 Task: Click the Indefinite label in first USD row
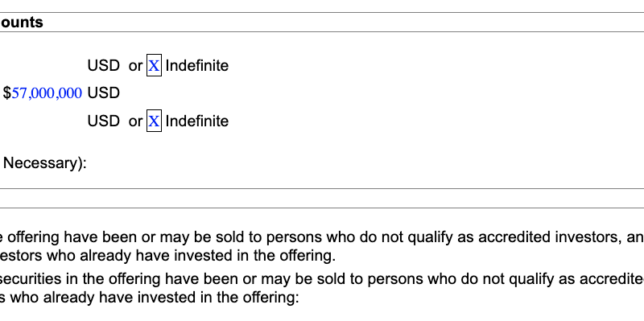click(x=196, y=65)
